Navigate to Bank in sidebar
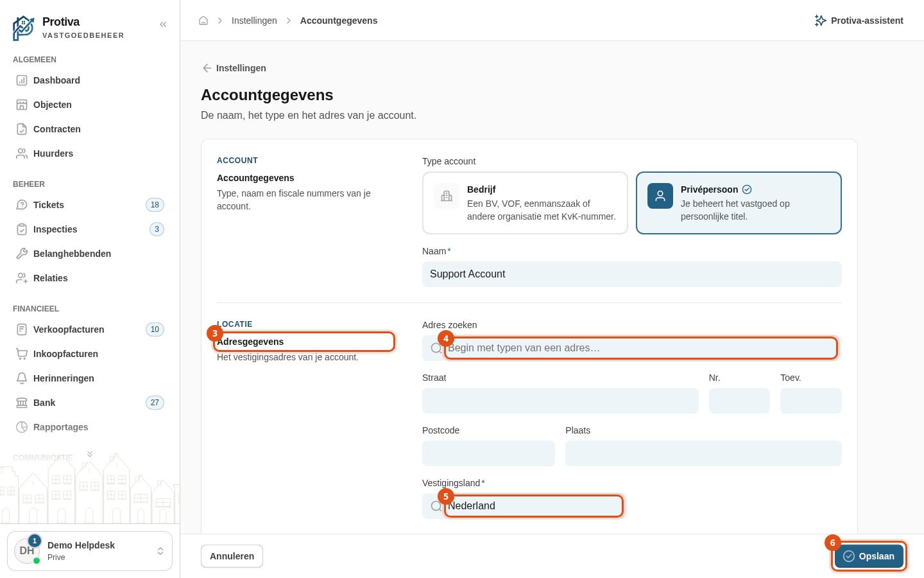The height and width of the screenshot is (578, 924). pos(90,403)
